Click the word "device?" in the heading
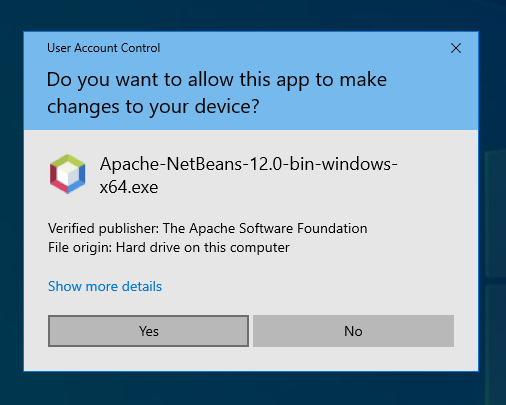 pos(227,107)
